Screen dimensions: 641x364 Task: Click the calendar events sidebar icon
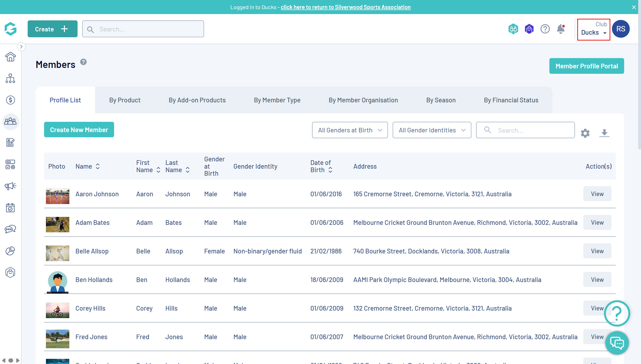tap(10, 208)
